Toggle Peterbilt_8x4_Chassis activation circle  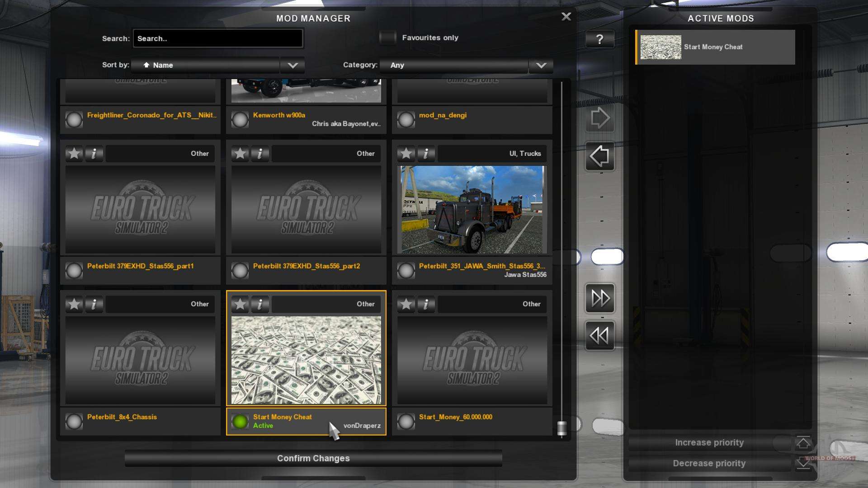point(74,422)
